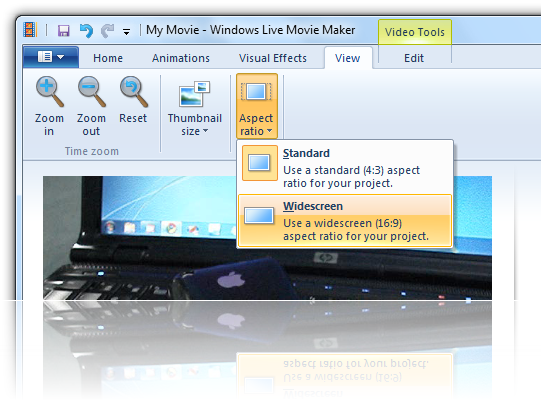Image resolution: width=541 pixels, height=400 pixels.
Task: Click the Movie Maker app icon
Action: (x=30, y=30)
